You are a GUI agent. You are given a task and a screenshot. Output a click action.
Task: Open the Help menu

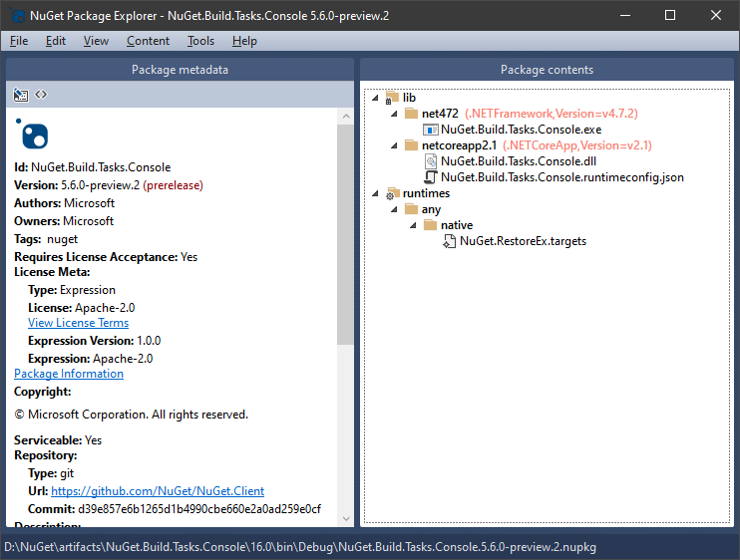click(x=244, y=41)
